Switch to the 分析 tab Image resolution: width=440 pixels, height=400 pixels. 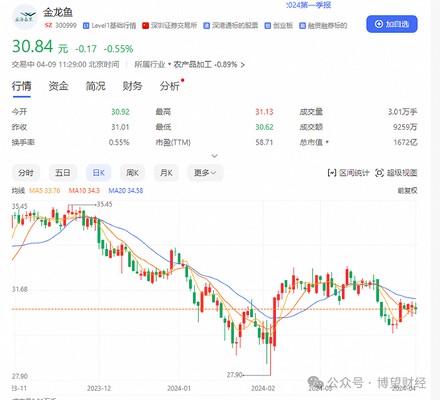[x=169, y=86]
